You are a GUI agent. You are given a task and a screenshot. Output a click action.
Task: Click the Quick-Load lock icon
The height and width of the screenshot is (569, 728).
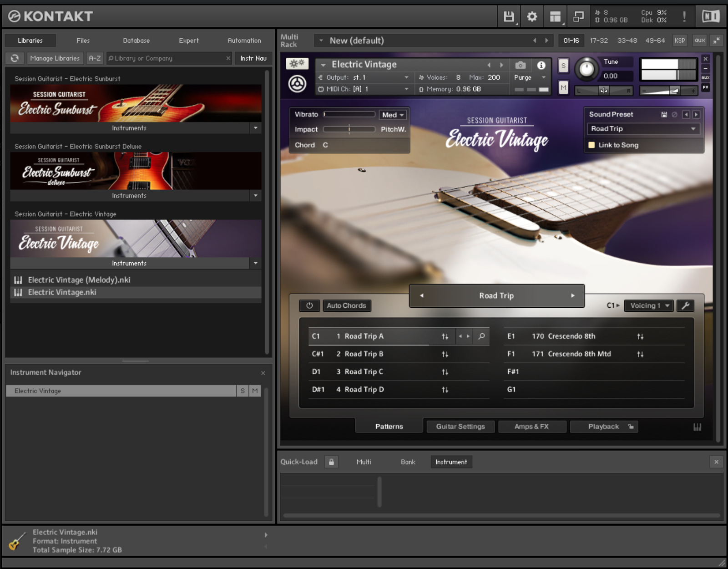(x=331, y=462)
